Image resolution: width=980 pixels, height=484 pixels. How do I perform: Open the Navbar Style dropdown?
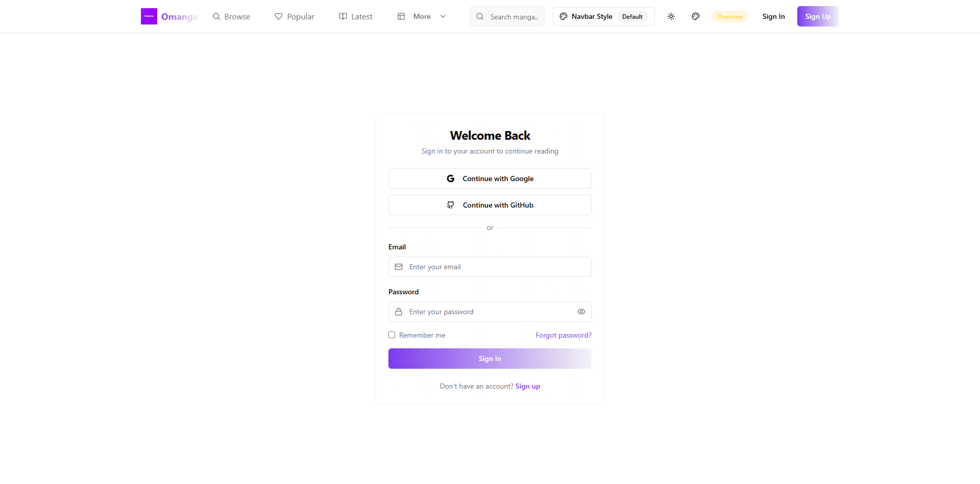coord(603,16)
